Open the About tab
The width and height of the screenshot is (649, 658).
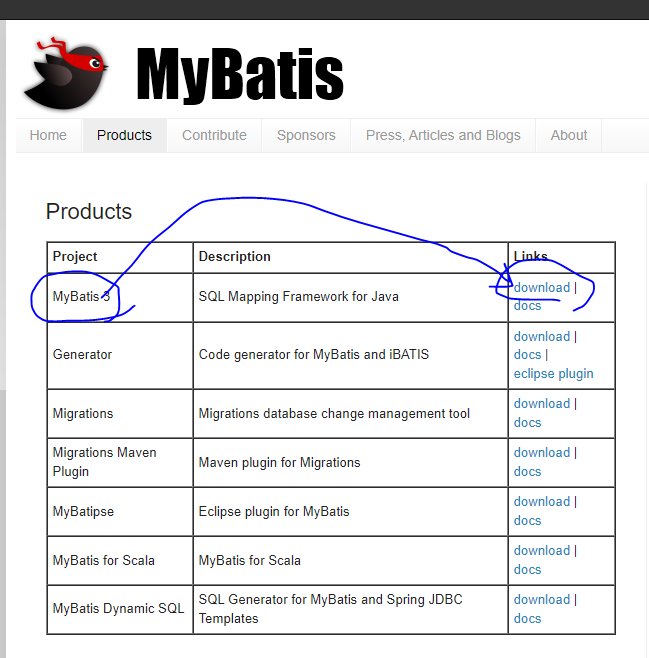tap(568, 135)
